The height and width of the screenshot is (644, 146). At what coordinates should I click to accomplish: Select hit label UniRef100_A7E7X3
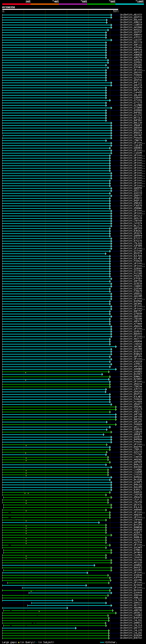[x=131, y=389]
